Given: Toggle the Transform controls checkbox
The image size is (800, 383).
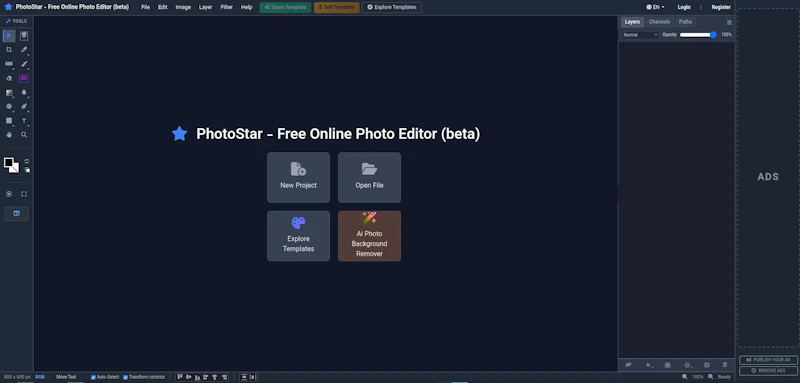Looking at the screenshot, I should click(126, 377).
